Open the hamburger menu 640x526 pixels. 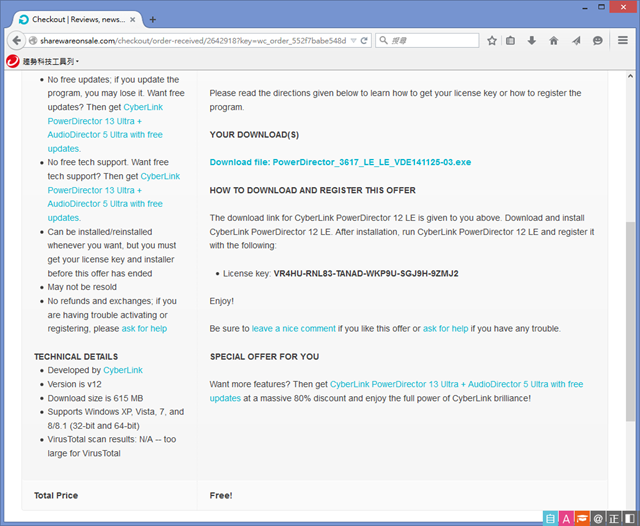pos(622,40)
